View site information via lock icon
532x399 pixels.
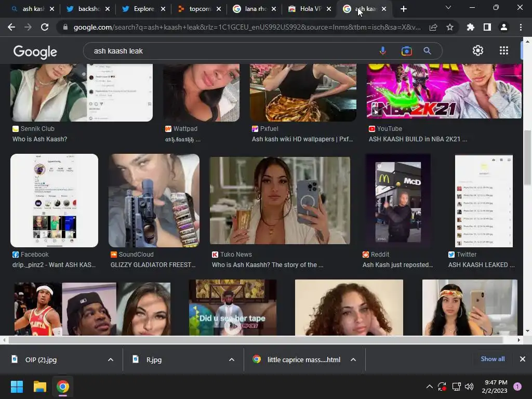65,27
